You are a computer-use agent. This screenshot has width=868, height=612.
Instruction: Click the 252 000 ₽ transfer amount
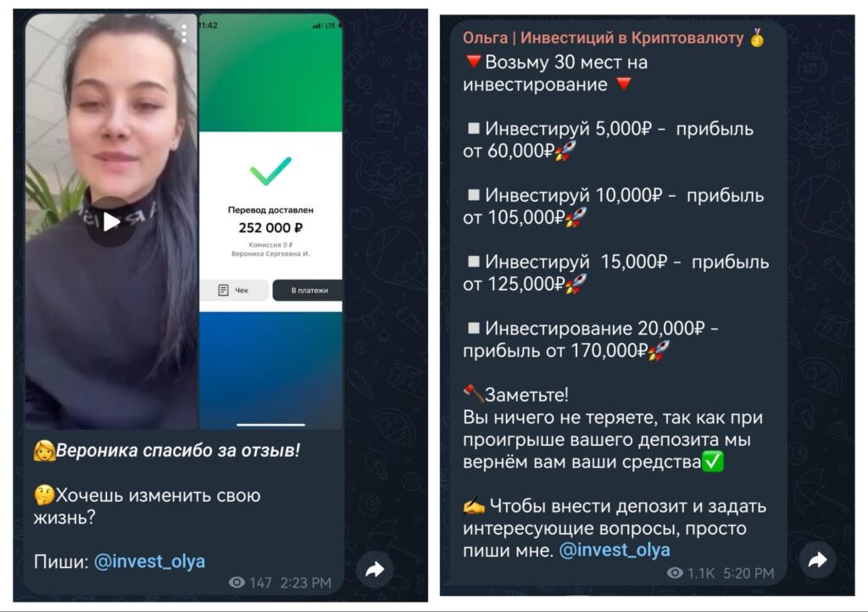(x=270, y=227)
